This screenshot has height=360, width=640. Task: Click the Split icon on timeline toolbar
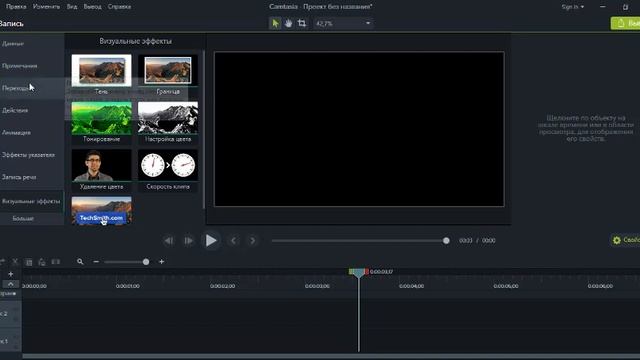[x=56, y=262]
